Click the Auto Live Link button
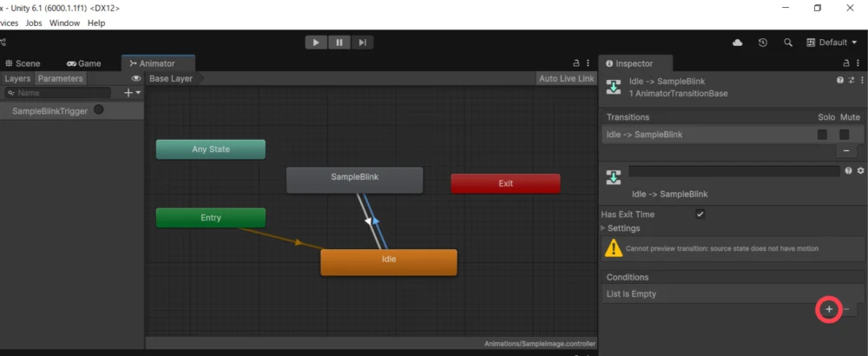868x356 pixels. point(566,78)
